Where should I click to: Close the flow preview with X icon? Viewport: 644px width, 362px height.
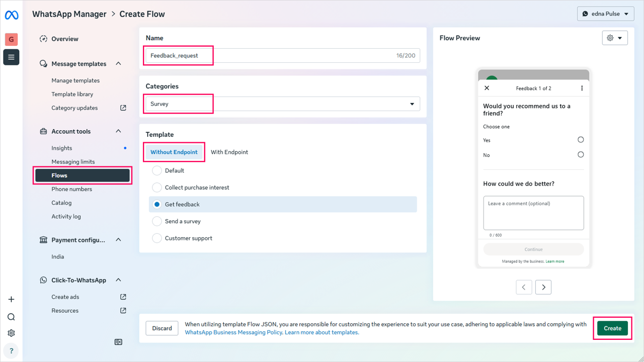(487, 88)
